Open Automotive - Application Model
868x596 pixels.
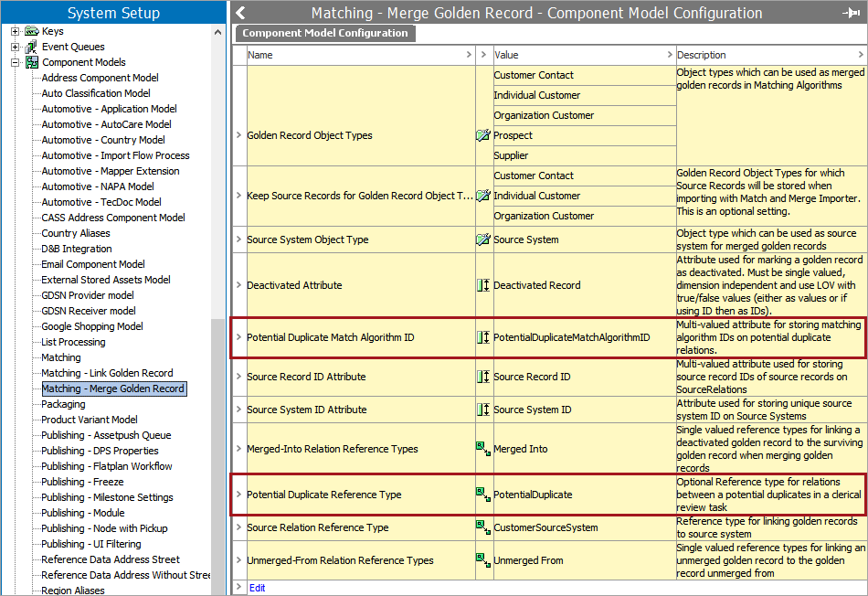pos(109,109)
